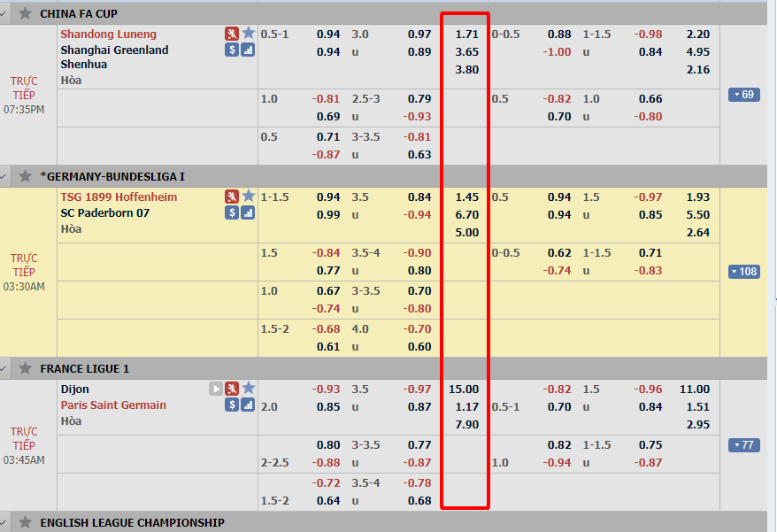The width and height of the screenshot is (777, 532).
Task: Select the 1.93 first-half odds for Hoffenheim
Action: tap(697, 197)
